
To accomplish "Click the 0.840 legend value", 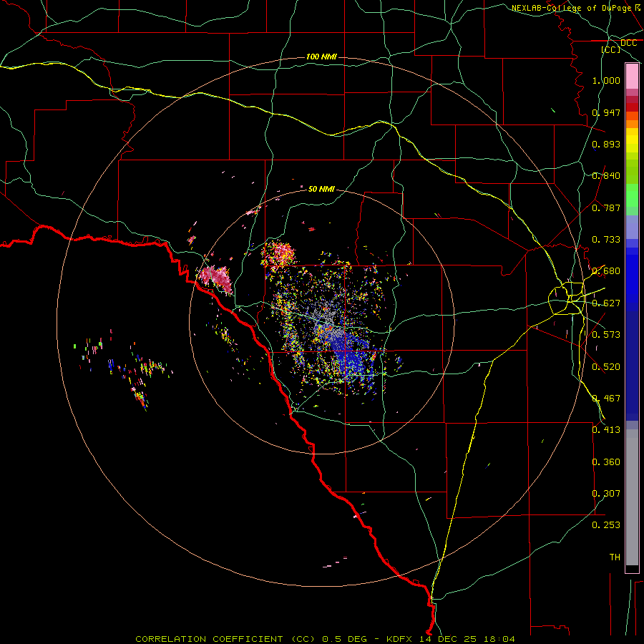I will [606, 176].
